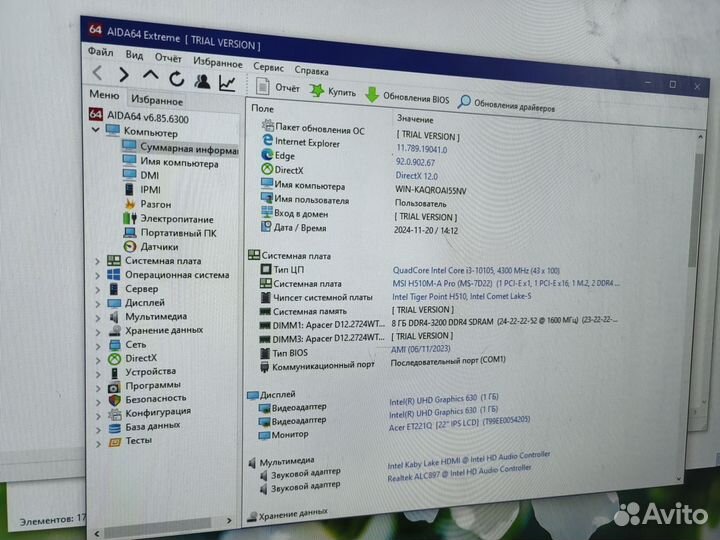Image resolution: width=720 pixels, height=540 pixels.
Task: Click the Refresh icon in toolbar
Action: point(176,78)
